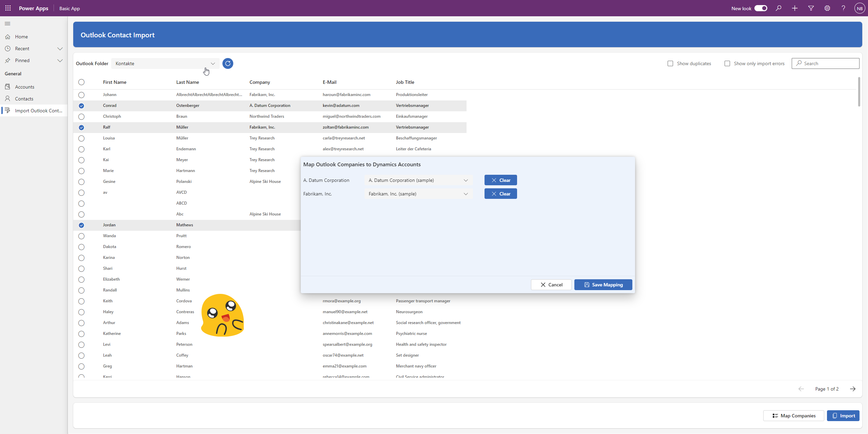This screenshot has width=868, height=434.
Task: Click the help question mark icon
Action: point(843,8)
